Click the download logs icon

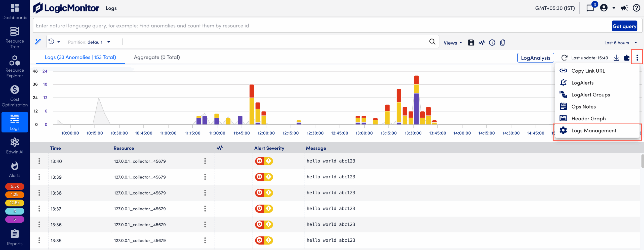click(616, 58)
